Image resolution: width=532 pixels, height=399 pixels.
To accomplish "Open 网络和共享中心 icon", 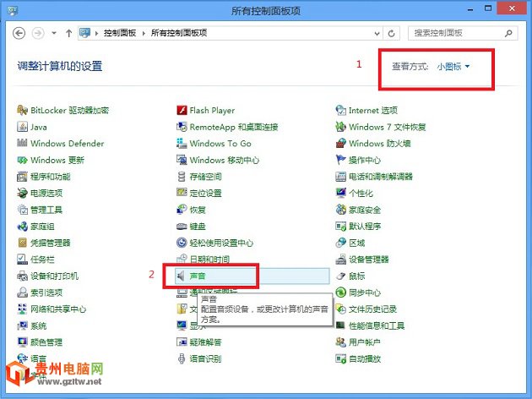I will 23,309.
